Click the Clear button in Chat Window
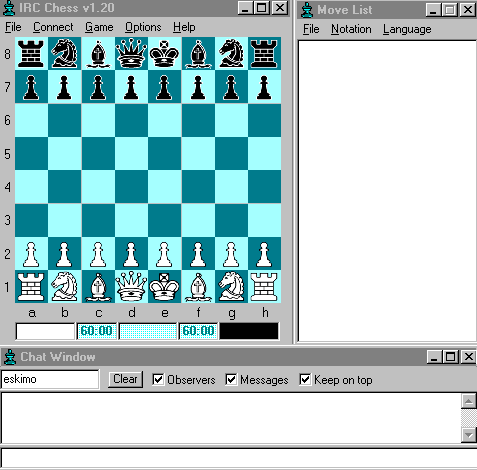Image resolution: width=477 pixels, height=470 pixels. [x=125, y=379]
